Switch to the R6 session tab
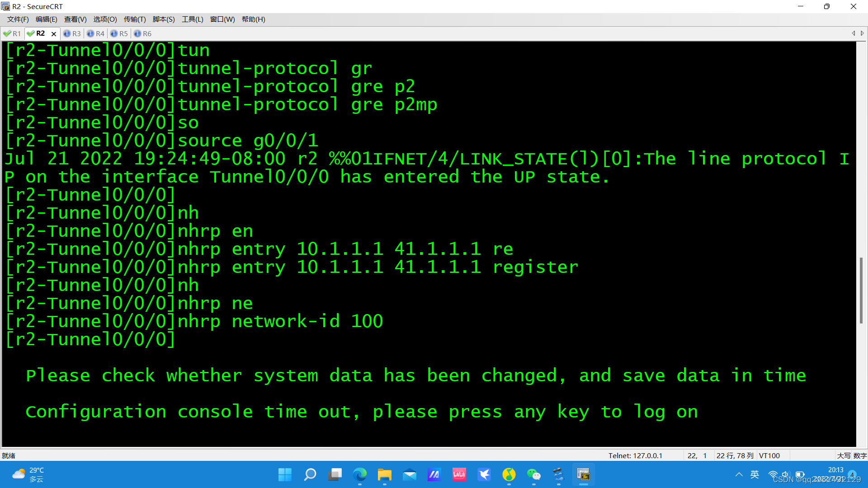Screen dimensions: 868x488 [x=143, y=33]
